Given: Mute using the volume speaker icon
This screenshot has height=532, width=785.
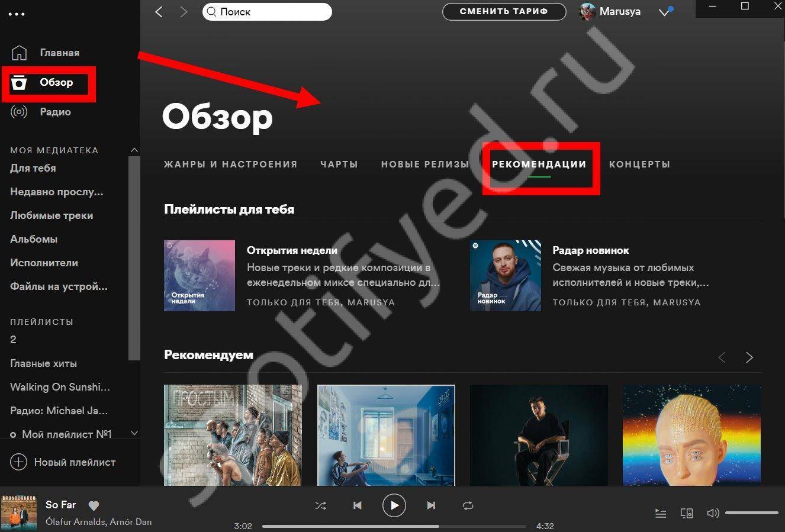Looking at the screenshot, I should (x=713, y=513).
